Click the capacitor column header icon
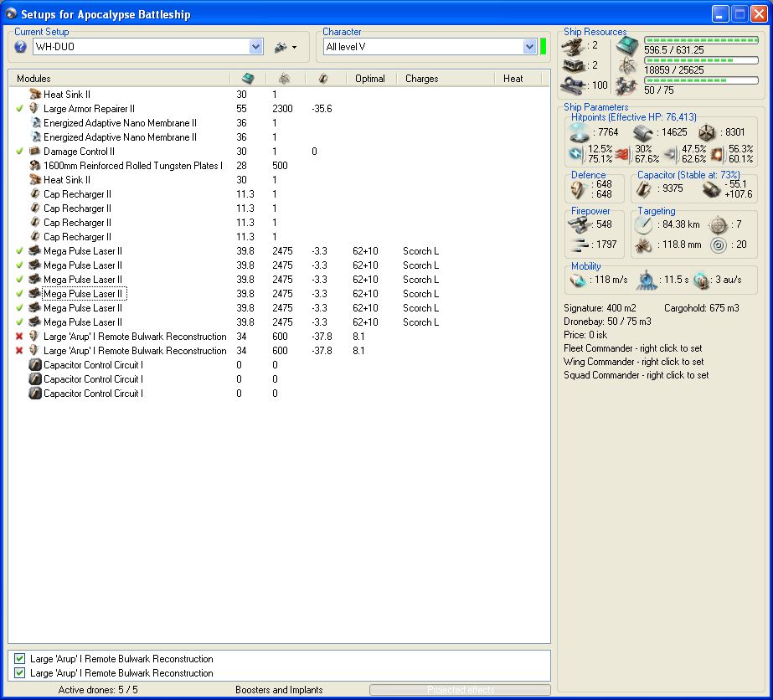The image size is (773, 700). [x=322, y=79]
